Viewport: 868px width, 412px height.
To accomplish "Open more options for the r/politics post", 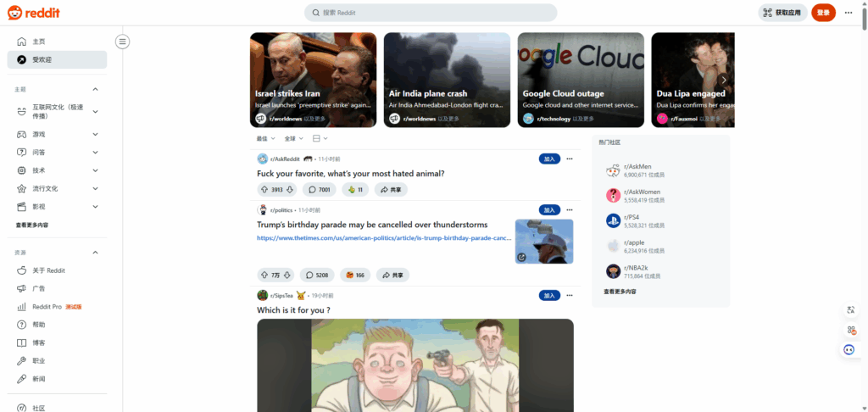I will pos(569,210).
